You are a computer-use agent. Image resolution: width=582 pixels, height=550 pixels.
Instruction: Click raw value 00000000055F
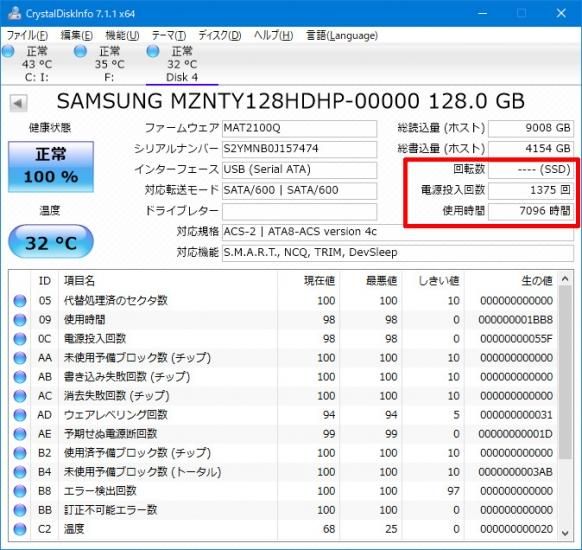point(516,339)
